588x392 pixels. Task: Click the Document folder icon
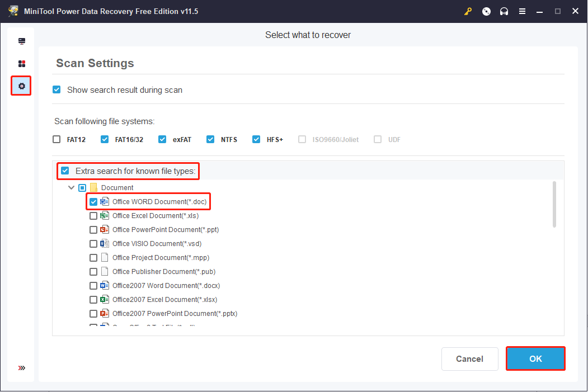(x=94, y=187)
